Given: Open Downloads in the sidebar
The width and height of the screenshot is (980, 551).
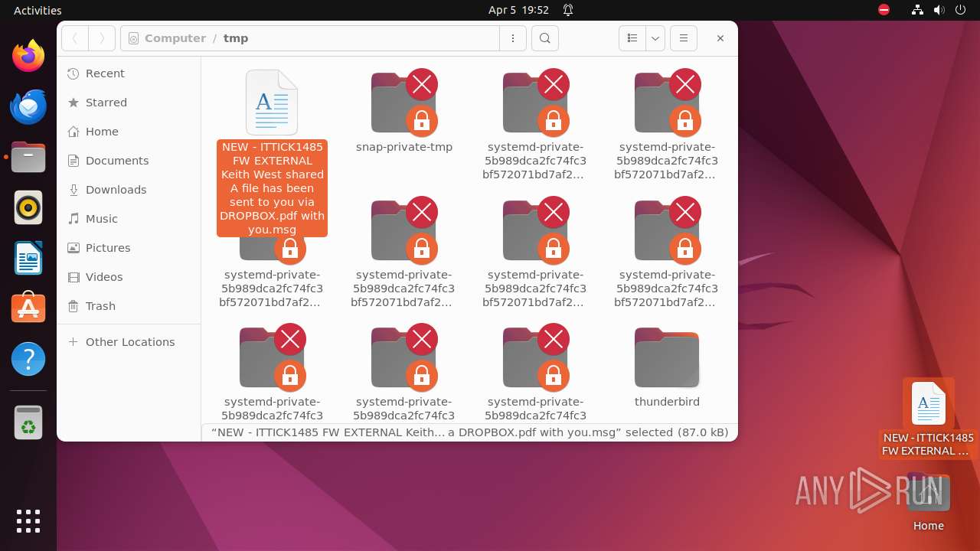Looking at the screenshot, I should 129,190.
